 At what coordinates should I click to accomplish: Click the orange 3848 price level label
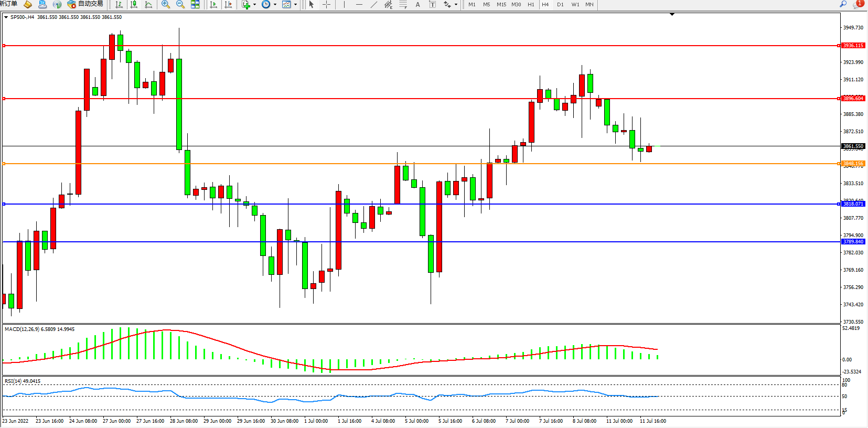(x=853, y=164)
